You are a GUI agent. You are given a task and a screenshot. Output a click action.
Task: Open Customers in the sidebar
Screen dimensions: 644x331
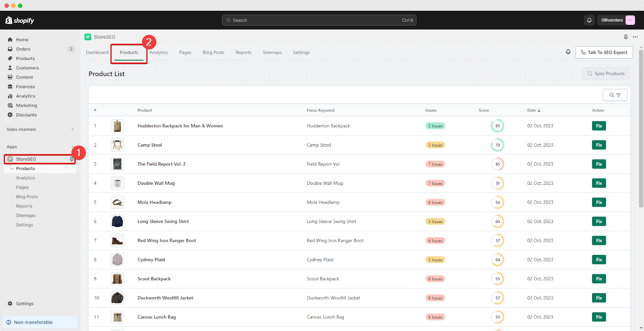point(27,68)
